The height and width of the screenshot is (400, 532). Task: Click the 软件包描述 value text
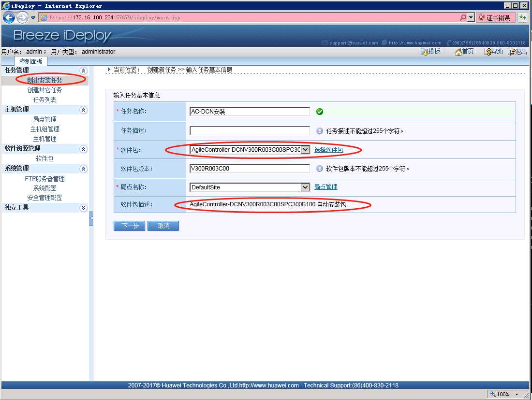pyautogui.click(x=268, y=204)
